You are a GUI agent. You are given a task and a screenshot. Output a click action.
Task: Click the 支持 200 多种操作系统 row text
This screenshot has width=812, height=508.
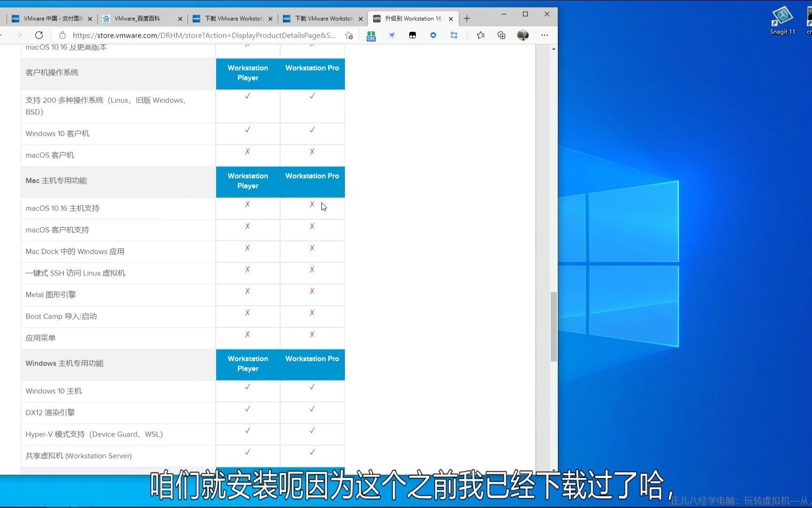pos(108,106)
